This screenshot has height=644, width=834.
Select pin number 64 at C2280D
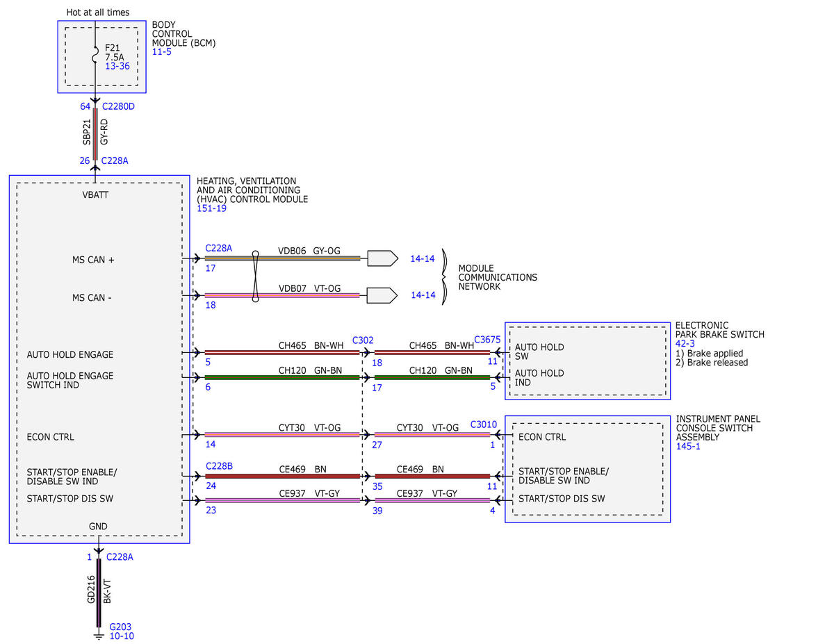click(x=85, y=106)
